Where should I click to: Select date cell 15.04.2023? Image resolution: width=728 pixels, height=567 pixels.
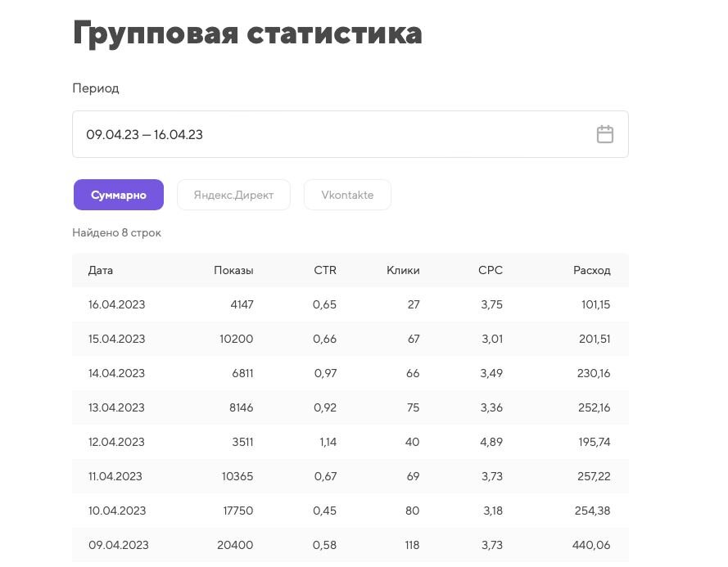116,339
